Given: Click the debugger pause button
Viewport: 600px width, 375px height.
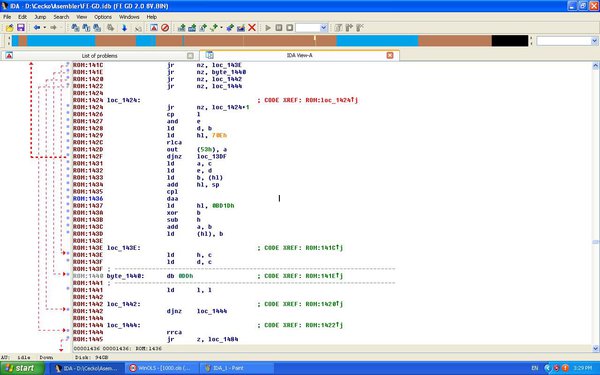Looking at the screenshot, I should (x=279, y=28).
